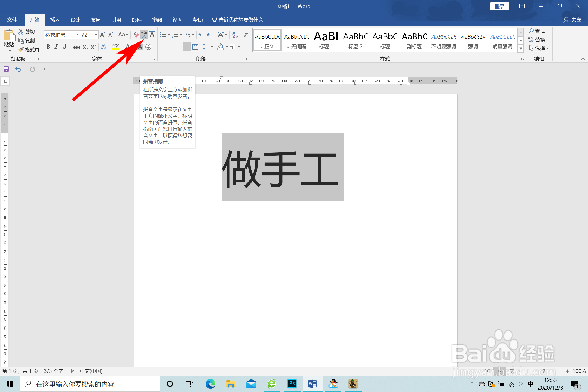Click the Copy (复制) icon
Image resolution: width=588 pixels, height=392 pixels.
coord(21,41)
